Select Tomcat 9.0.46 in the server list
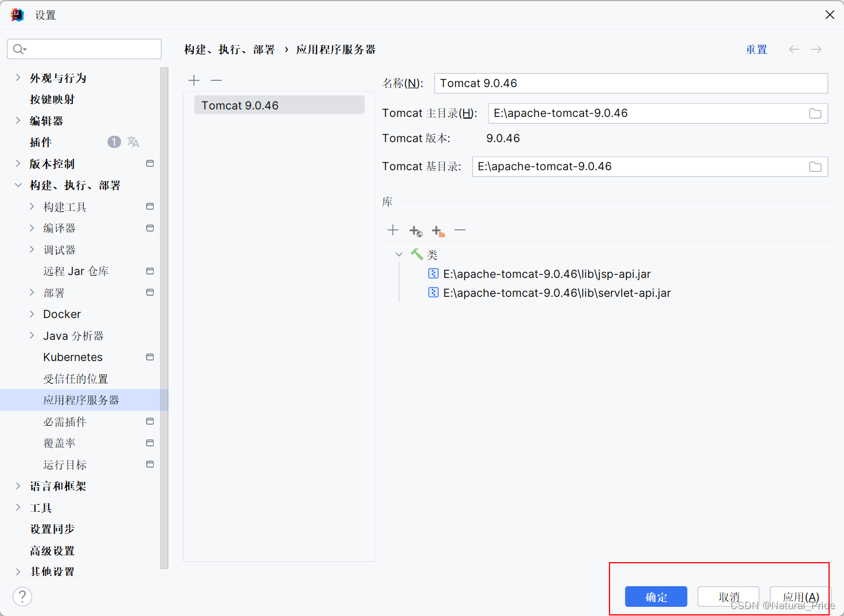Image resolution: width=844 pixels, height=616 pixels. [279, 105]
